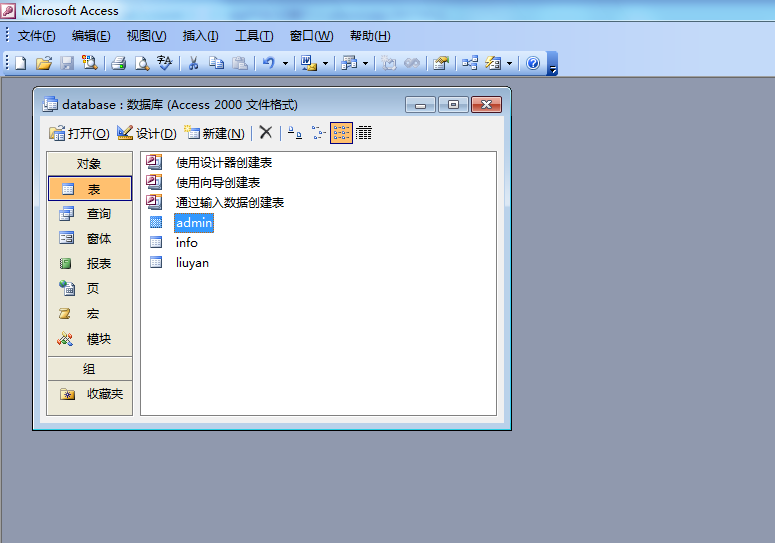Open the 窗口(W) menu
Screen dimensions: 775x543
[x=311, y=36]
